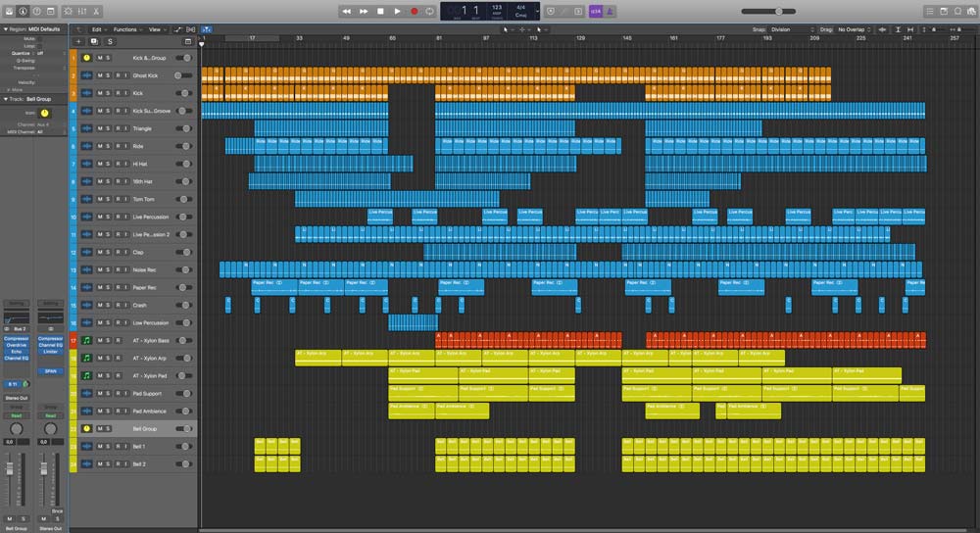Viewport: 980px width, 533px height.
Task: Click the master volume slider in control bar
Action: pyautogui.click(x=779, y=11)
